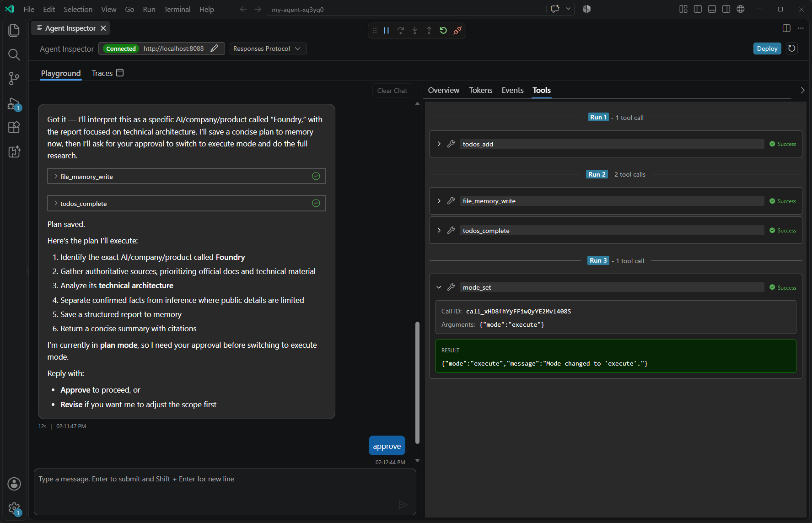Edit the localhost:8088 endpoint with pencil icon
This screenshot has width=812, height=523.
click(215, 49)
